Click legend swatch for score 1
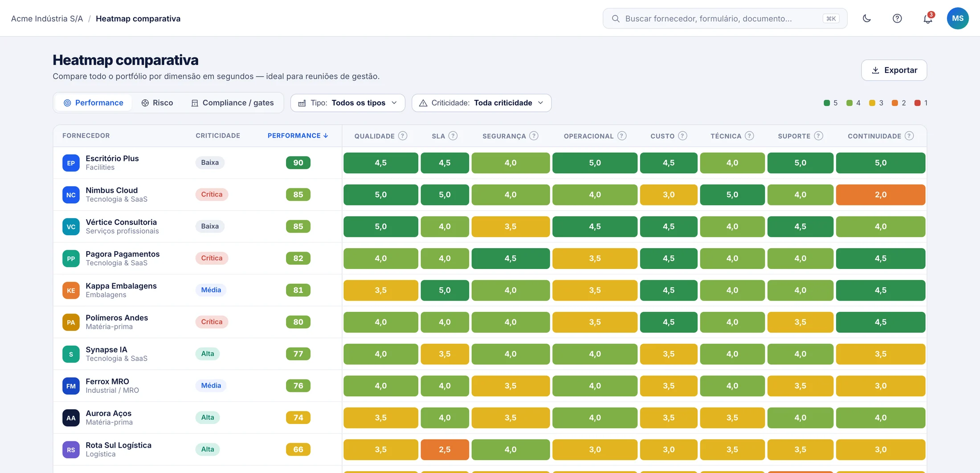Image resolution: width=980 pixels, height=473 pixels. (917, 103)
